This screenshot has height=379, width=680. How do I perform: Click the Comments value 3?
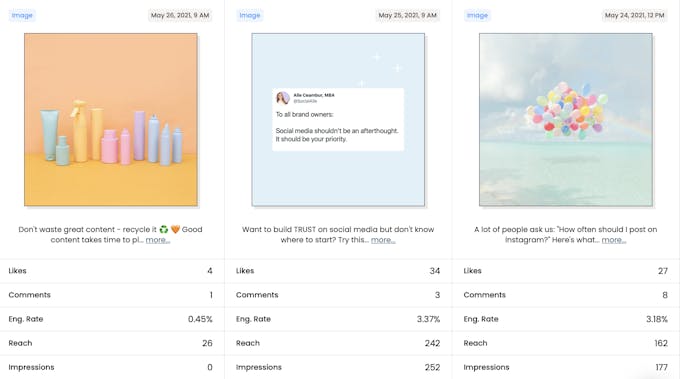click(x=437, y=295)
